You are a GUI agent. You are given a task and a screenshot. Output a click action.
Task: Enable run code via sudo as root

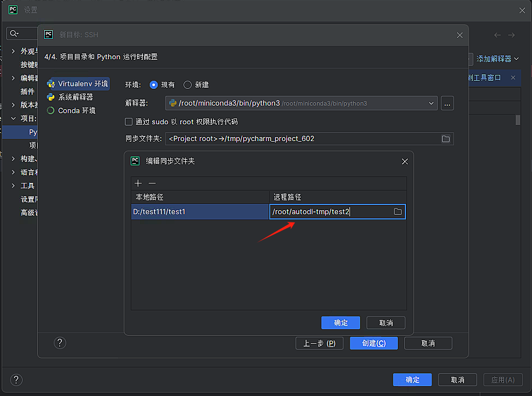coord(128,121)
